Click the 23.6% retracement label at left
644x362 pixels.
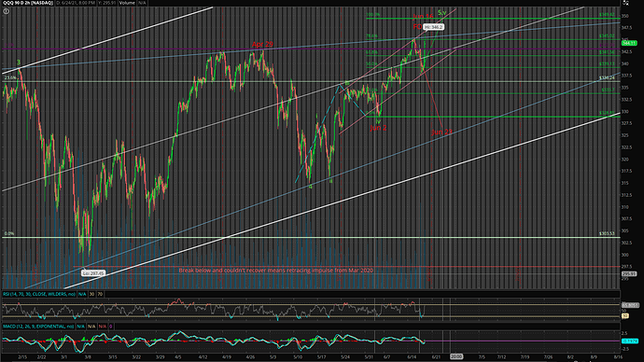pyautogui.click(x=10, y=78)
